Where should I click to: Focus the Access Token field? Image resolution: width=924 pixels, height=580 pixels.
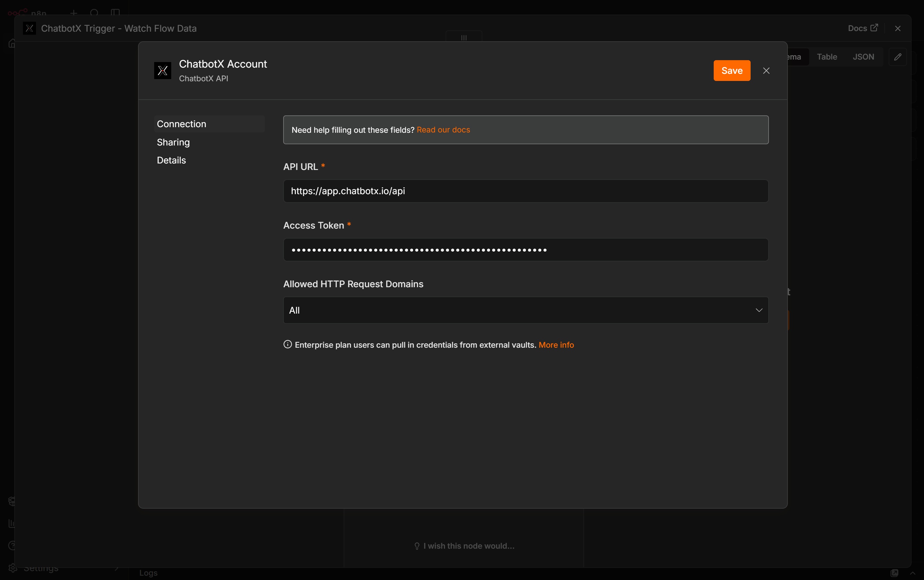[x=525, y=250]
